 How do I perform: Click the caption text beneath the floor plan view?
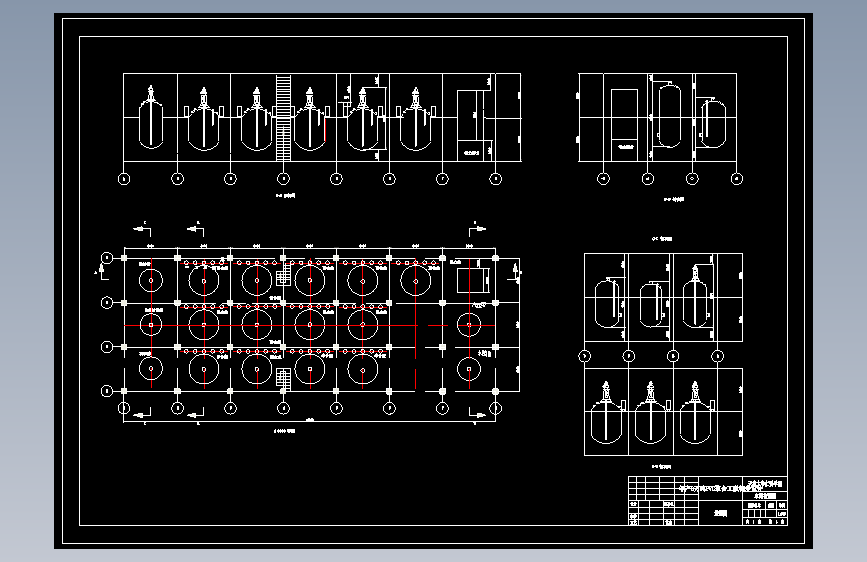pos(285,431)
